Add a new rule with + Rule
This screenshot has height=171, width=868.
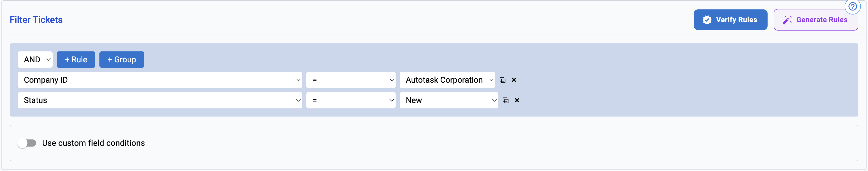76,60
